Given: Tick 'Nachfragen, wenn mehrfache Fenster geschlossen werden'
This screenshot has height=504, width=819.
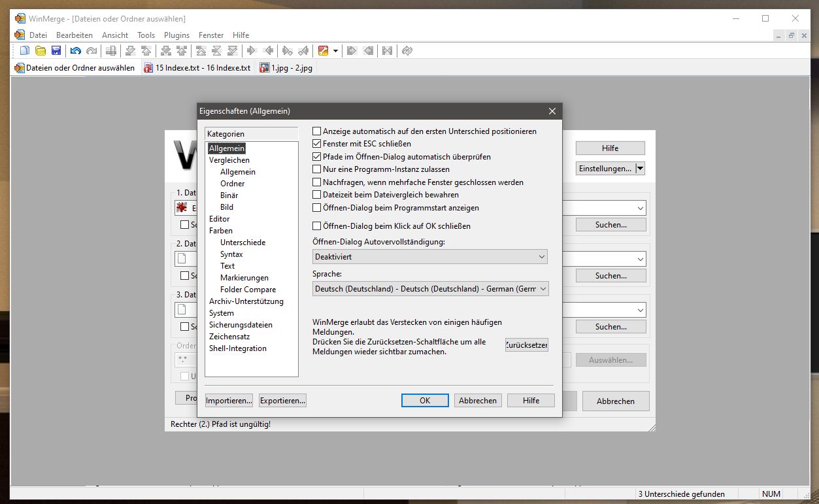Looking at the screenshot, I should pyautogui.click(x=317, y=182).
